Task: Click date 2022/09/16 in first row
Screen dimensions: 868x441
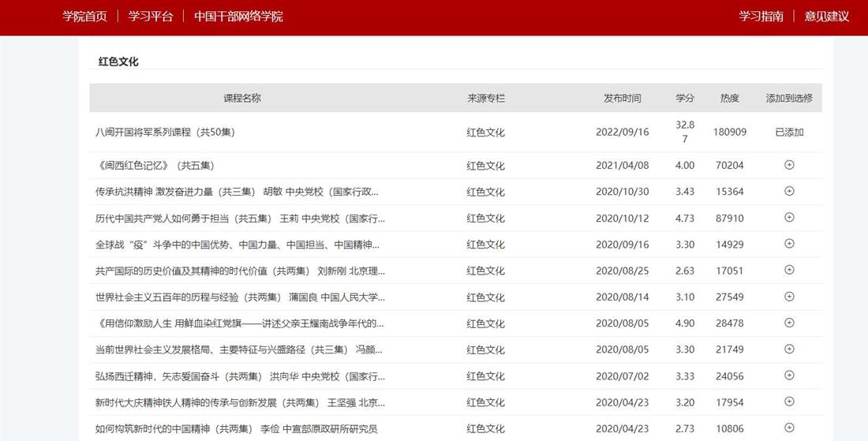Action: [623, 133]
